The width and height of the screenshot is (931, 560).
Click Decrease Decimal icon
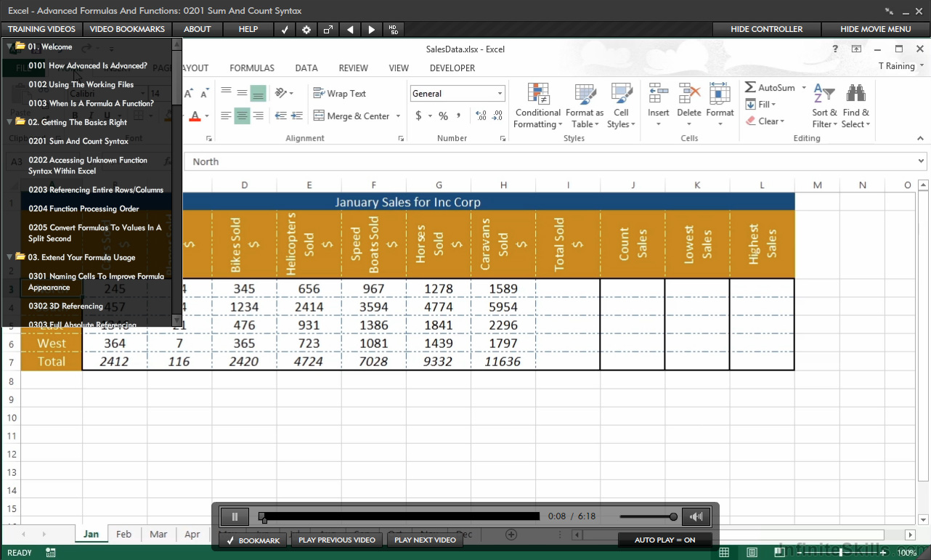(497, 116)
